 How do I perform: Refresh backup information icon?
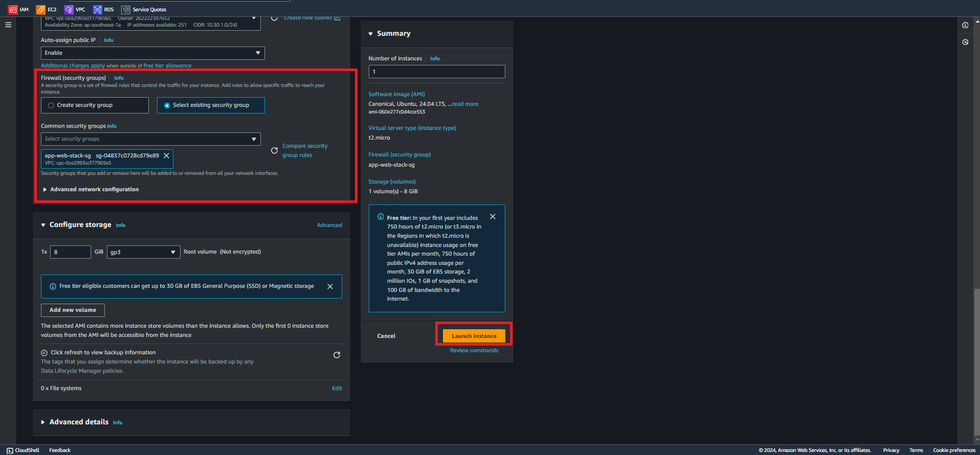coord(337,355)
